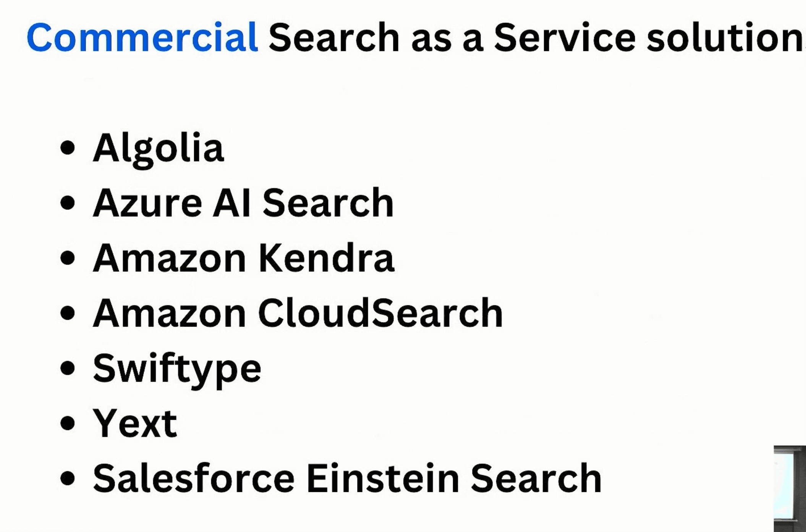The height and width of the screenshot is (532, 806).
Task: Click the blue Commercial word in title
Action: pyautogui.click(x=142, y=37)
